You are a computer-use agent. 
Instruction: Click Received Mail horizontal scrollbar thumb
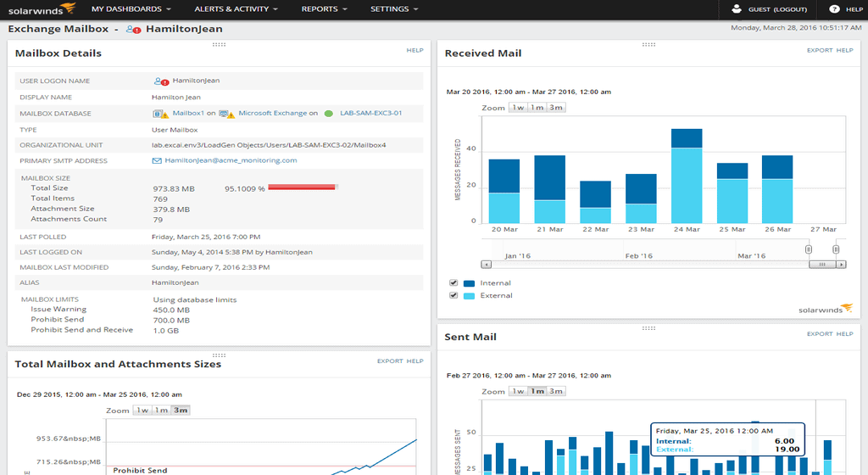tap(822, 265)
